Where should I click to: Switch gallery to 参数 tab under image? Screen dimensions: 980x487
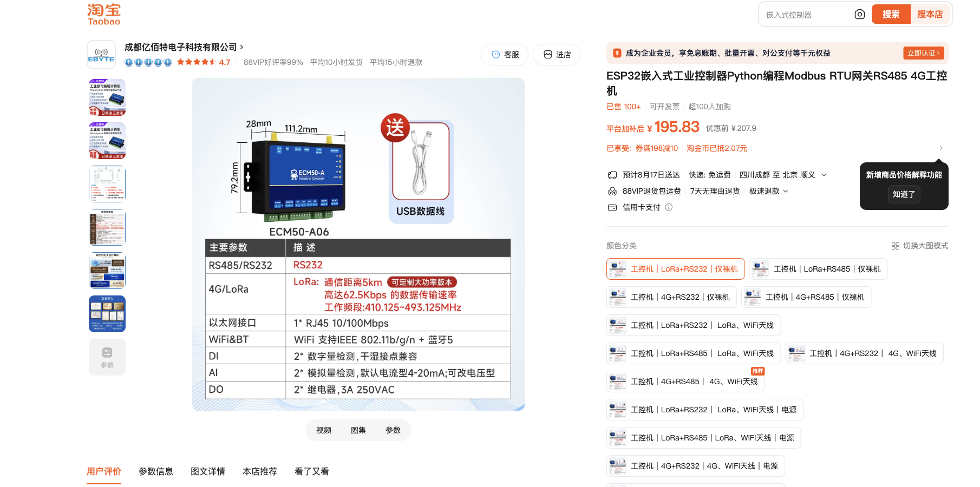point(393,430)
